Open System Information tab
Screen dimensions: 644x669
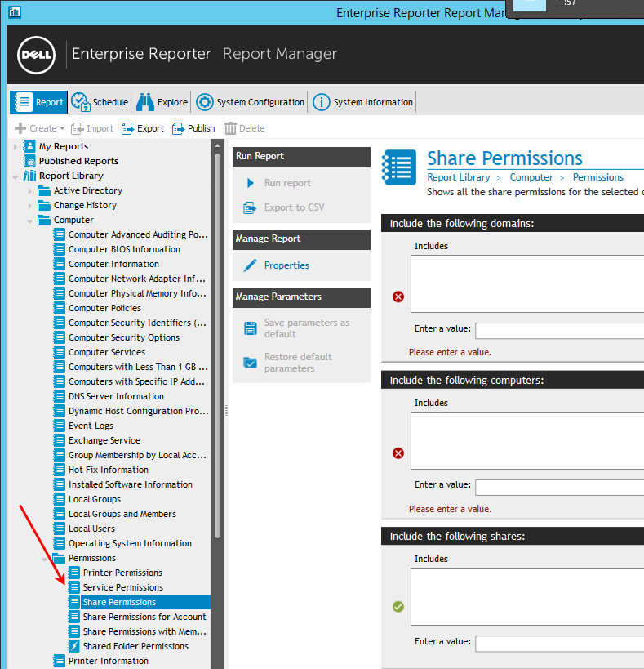coord(362,102)
